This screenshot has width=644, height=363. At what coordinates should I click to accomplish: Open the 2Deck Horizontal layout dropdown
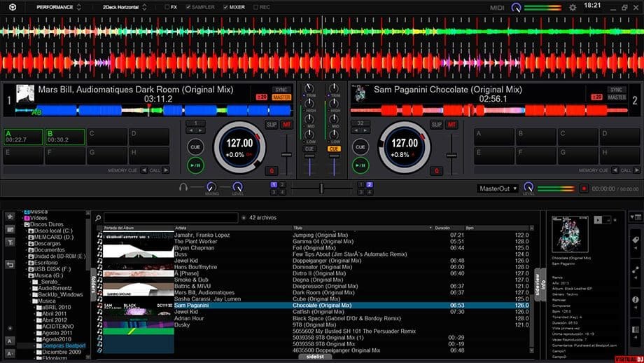[125, 8]
